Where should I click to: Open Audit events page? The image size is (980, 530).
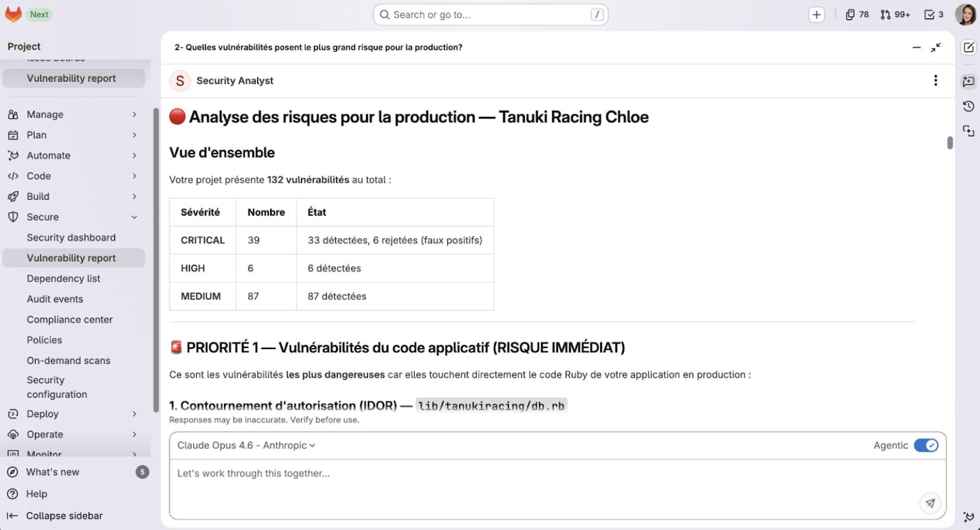pyautogui.click(x=74, y=299)
